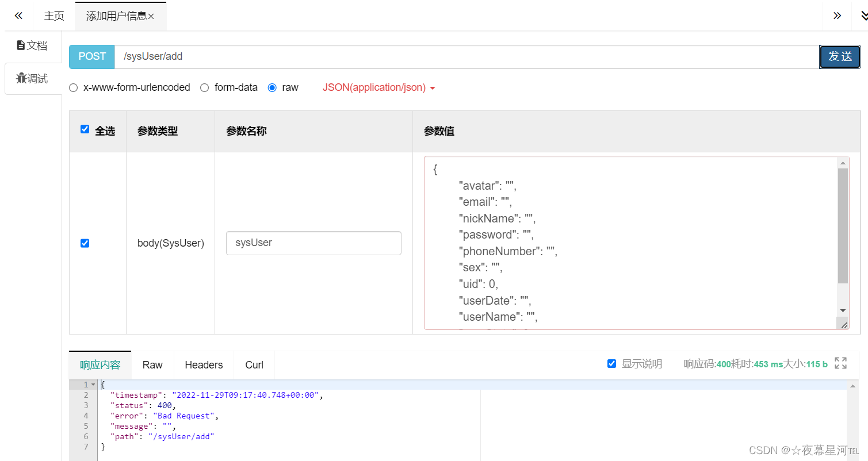Uncheck the body(SysUser) parameter row checkbox
The height and width of the screenshot is (461, 868).
[85, 243]
